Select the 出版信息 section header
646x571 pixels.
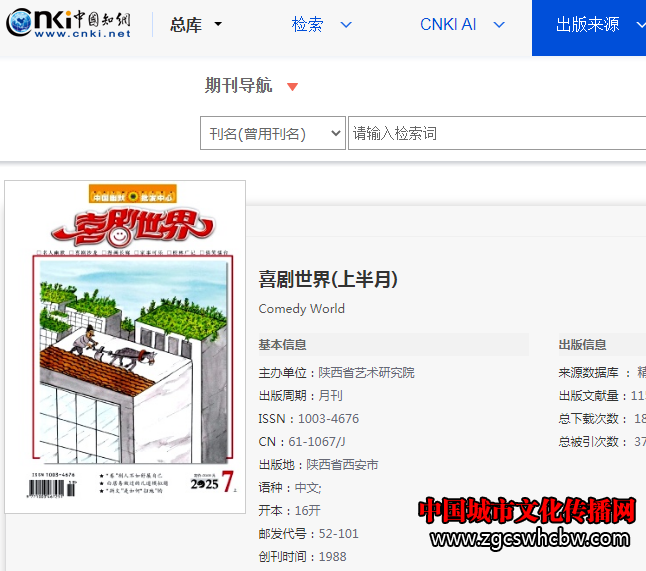pyautogui.click(x=582, y=345)
